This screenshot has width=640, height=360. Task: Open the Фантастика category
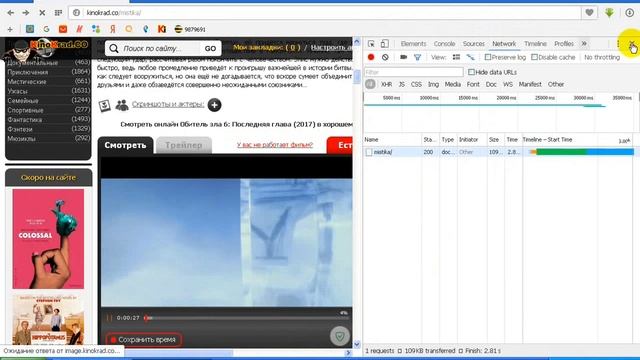[x=24, y=120]
